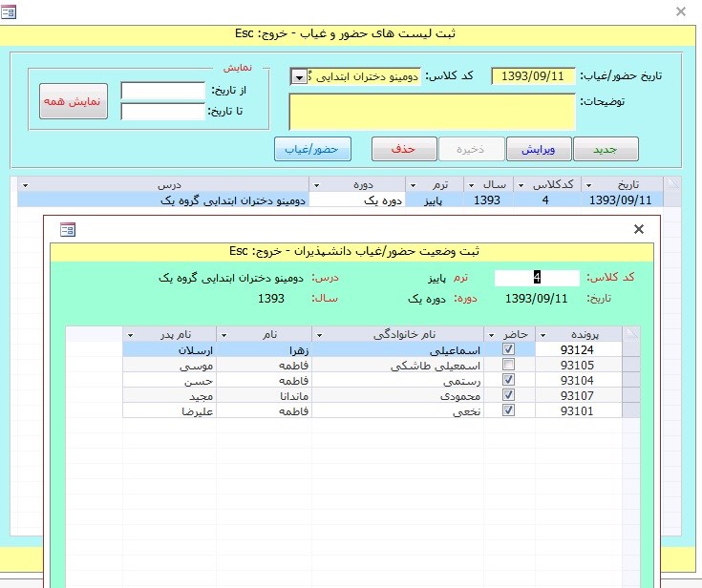Click the حذف (delete) button
702x588 pixels.
coord(404,149)
